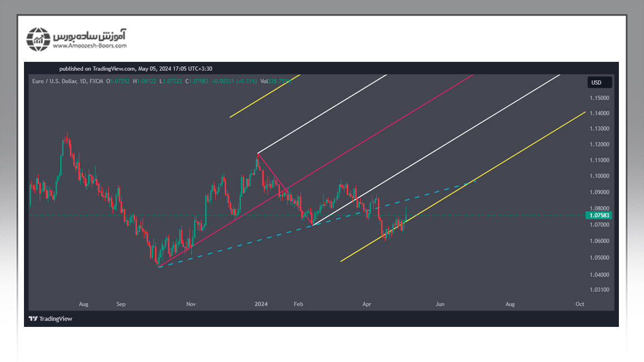Image resolution: width=644 pixels, height=362 pixels.
Task: Click the Persian brand name text logo
Action: (90, 35)
